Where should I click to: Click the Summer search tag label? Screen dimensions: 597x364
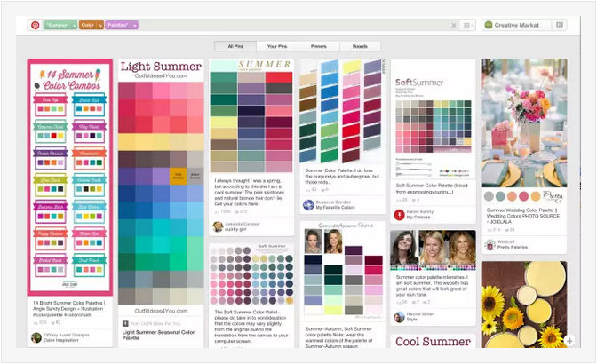pos(57,26)
